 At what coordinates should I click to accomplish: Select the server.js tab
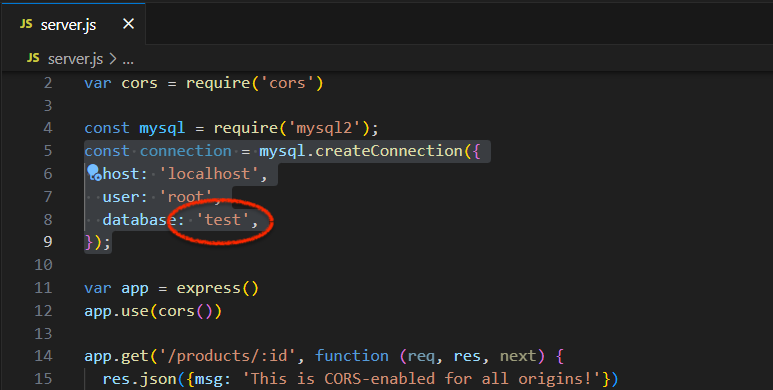coord(73,24)
